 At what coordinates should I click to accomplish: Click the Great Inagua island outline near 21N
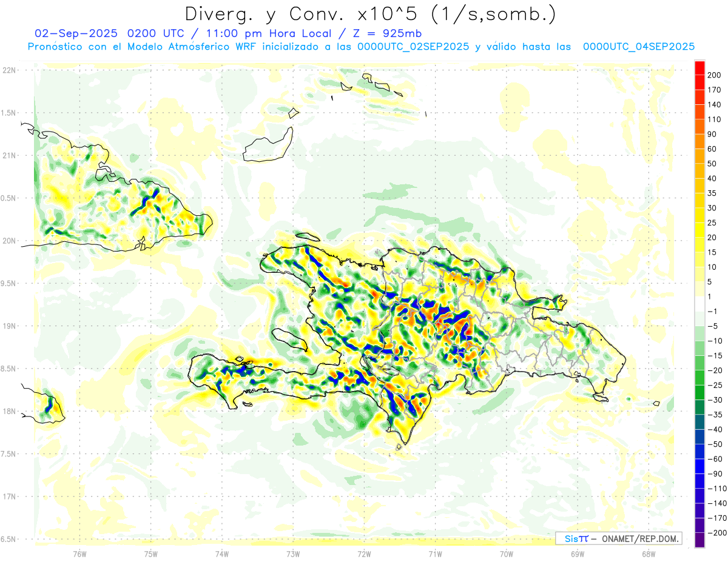[268, 146]
